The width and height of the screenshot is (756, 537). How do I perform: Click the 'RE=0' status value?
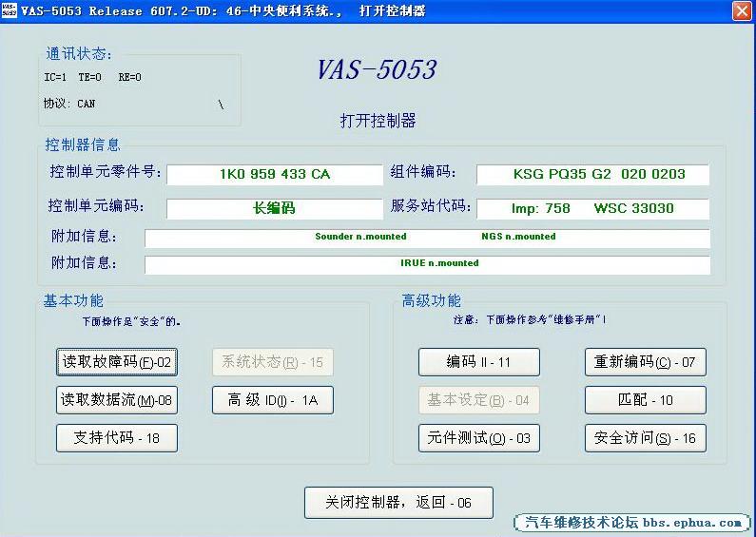(130, 77)
